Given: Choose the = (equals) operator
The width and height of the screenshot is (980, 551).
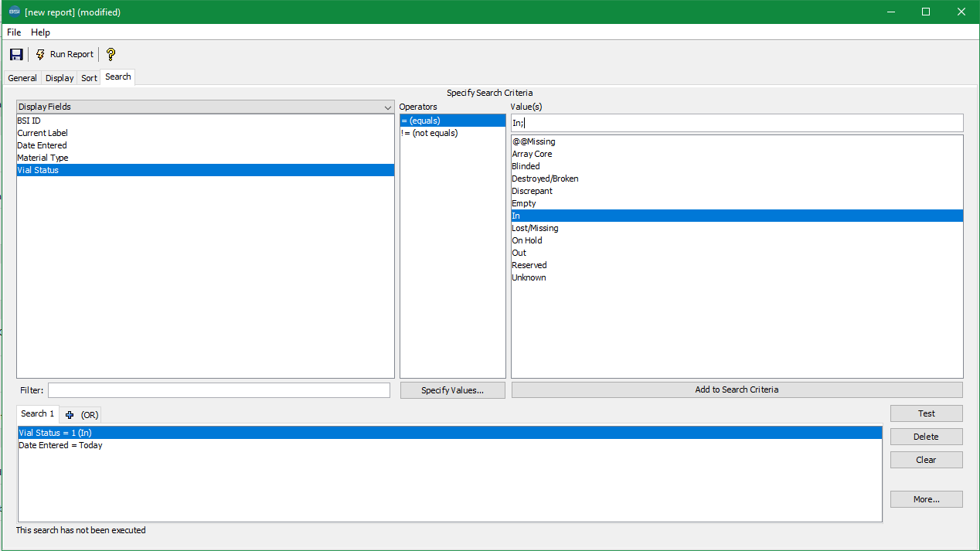Looking at the screenshot, I should tap(452, 121).
